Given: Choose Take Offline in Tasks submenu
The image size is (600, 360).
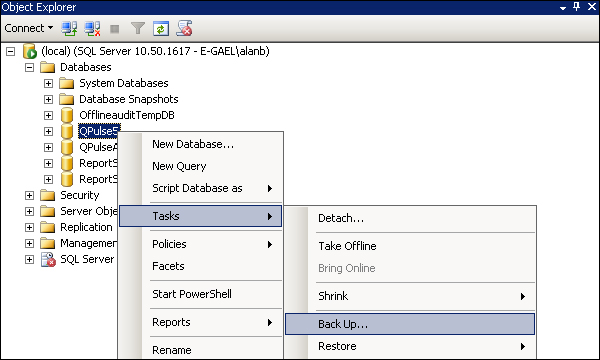Looking at the screenshot, I should [410, 246].
